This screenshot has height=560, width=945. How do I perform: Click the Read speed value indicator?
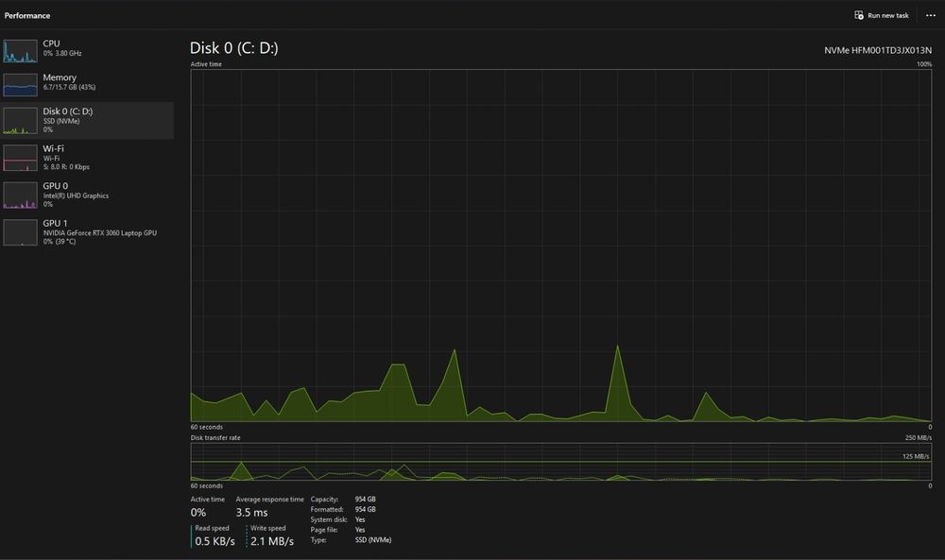tap(215, 541)
